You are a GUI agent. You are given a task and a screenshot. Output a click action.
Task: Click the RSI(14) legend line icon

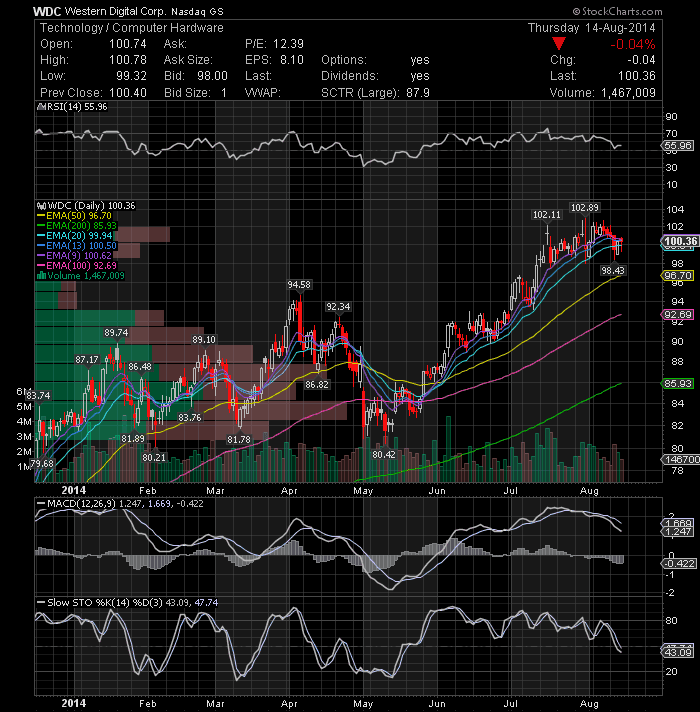click(x=41, y=107)
